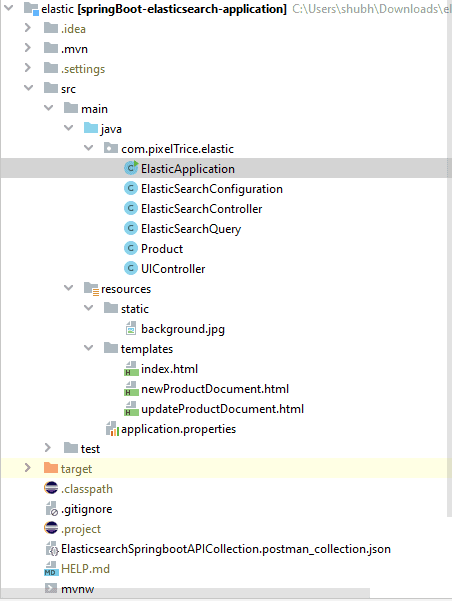This screenshot has height=601, width=452.
Task: Expand the target folder
Action: (x=28, y=468)
